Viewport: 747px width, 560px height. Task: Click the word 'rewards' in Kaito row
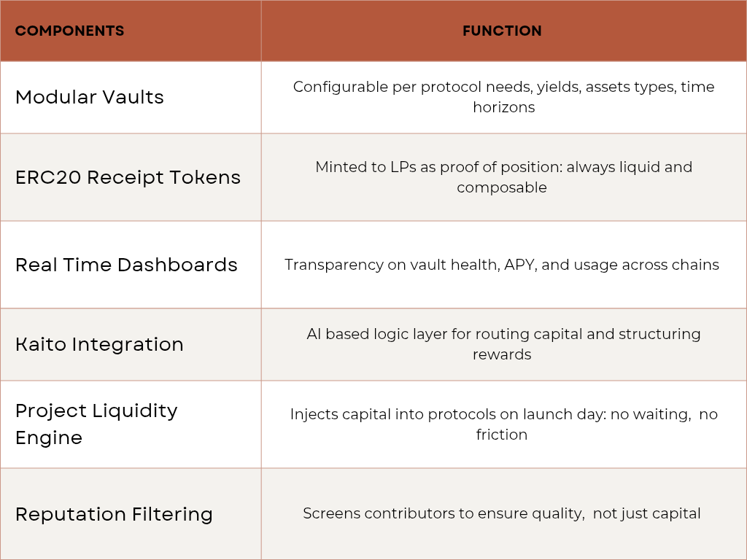click(x=502, y=355)
